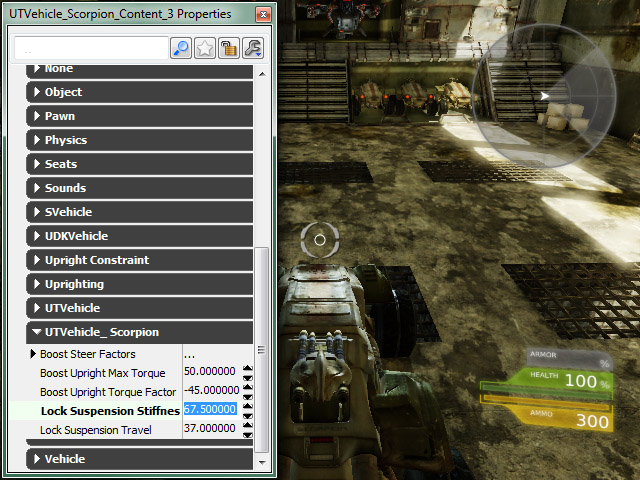The height and width of the screenshot is (480, 640).
Task: Click the Boost Upright Max Torque value
Action: pyautogui.click(x=211, y=372)
